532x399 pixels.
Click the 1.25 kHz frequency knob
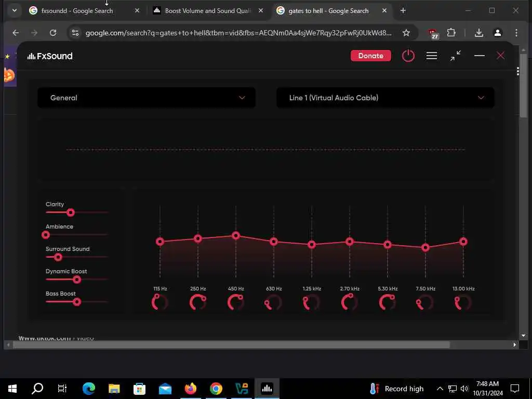[312, 302]
